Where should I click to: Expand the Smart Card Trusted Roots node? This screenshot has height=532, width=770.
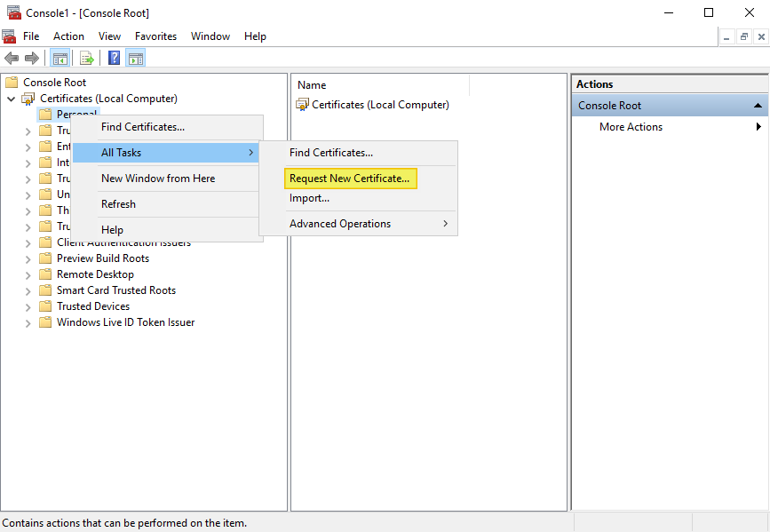28,290
